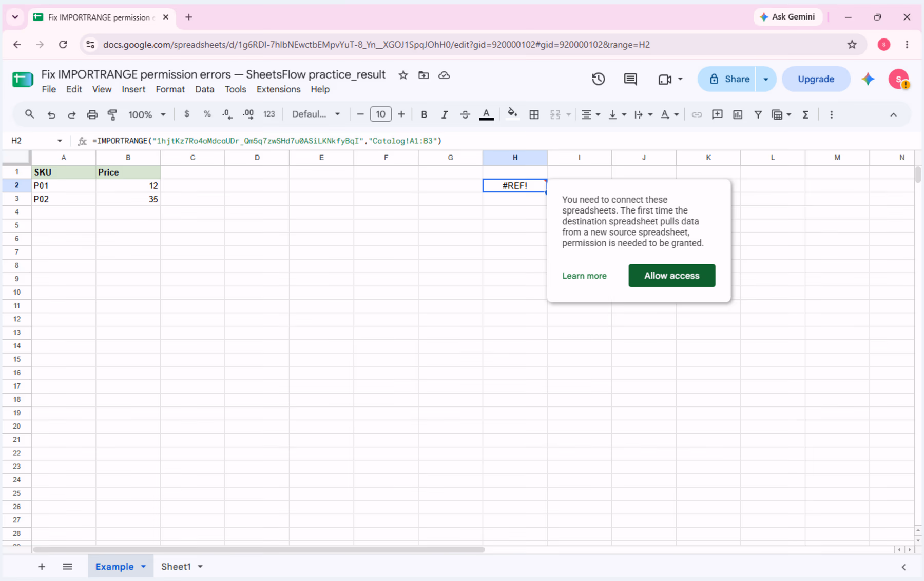
Task: Activate the Paint format roller icon
Action: (x=112, y=114)
